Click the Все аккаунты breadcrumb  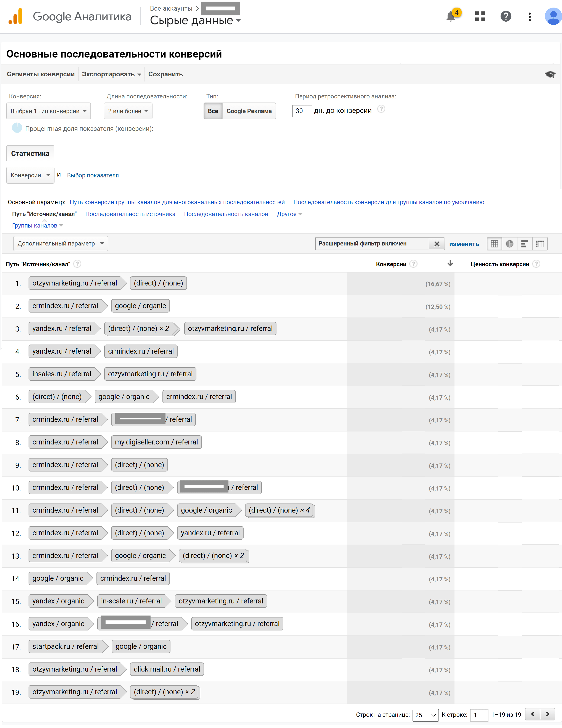pyautogui.click(x=171, y=8)
